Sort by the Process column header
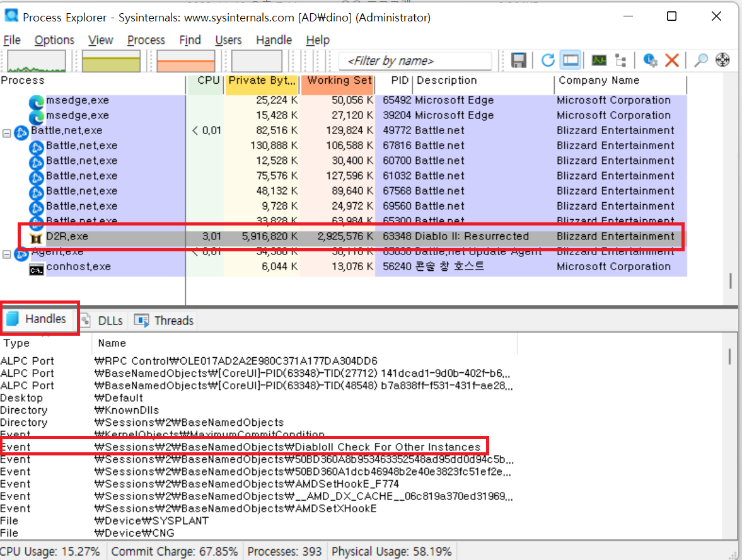The width and height of the screenshot is (742, 560). (92, 81)
